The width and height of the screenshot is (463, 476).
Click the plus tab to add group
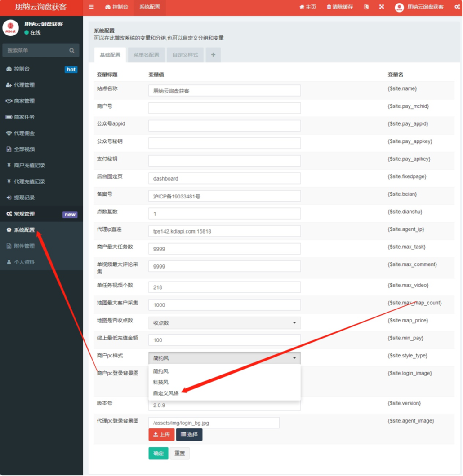click(x=213, y=55)
